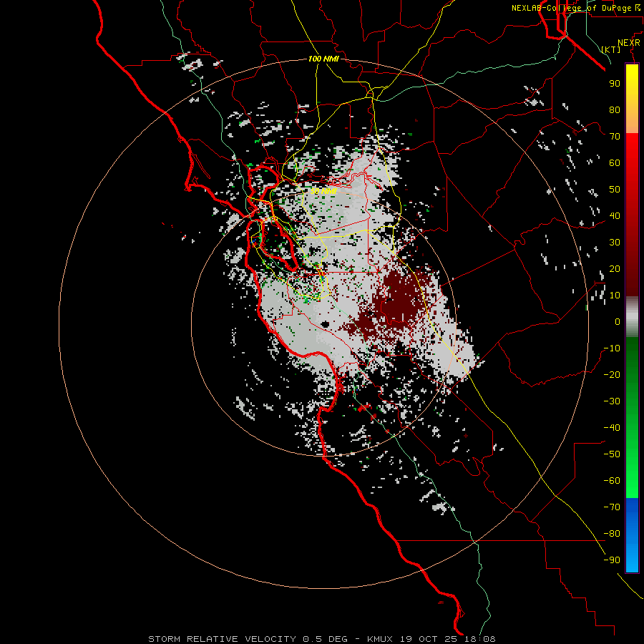644x644 pixels.
Task: Click the -60 value on the velocity scale
Action: click(612, 481)
